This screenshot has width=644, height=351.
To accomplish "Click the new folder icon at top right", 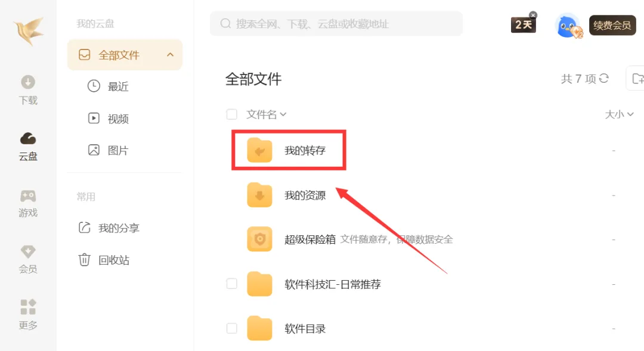I will pos(637,79).
